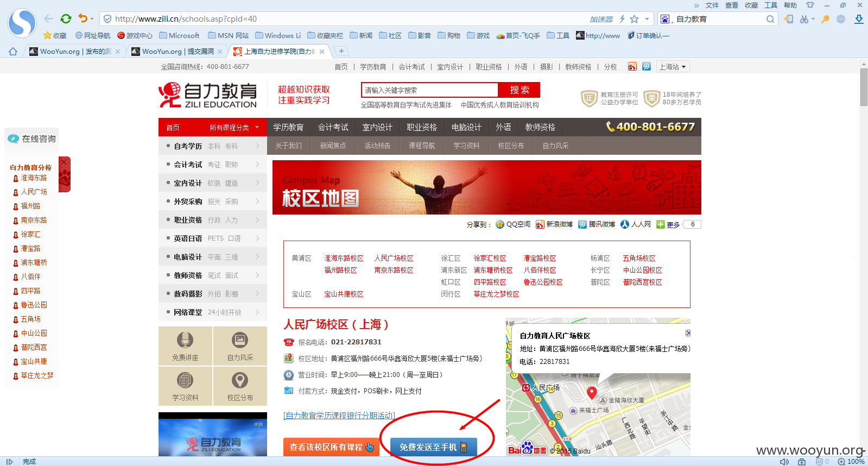Click the 加速器 accelerator label
This screenshot has width=868, height=466.
601,19
